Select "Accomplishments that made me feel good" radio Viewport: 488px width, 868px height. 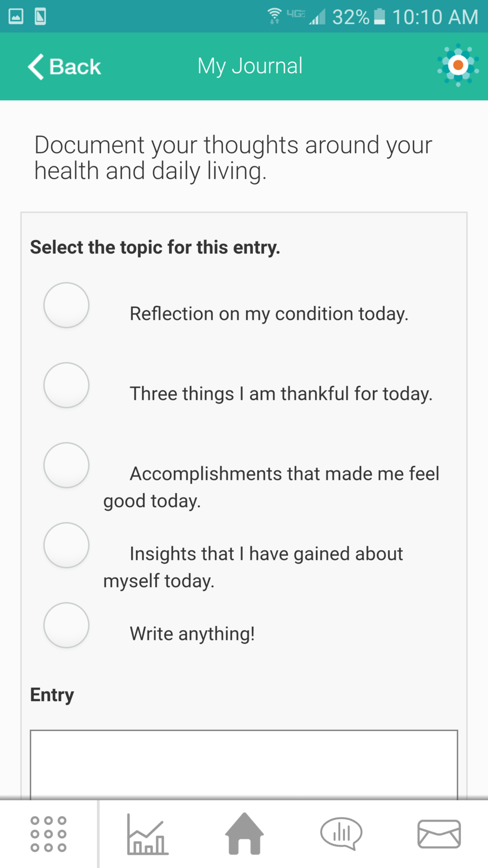click(66, 465)
